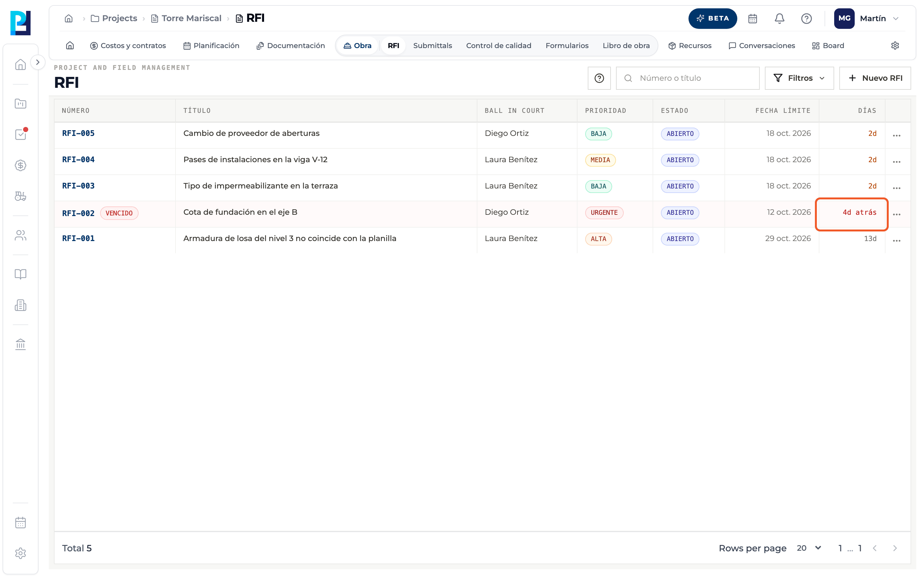
Task: Click the BETA sparkle button
Action: coord(713,18)
